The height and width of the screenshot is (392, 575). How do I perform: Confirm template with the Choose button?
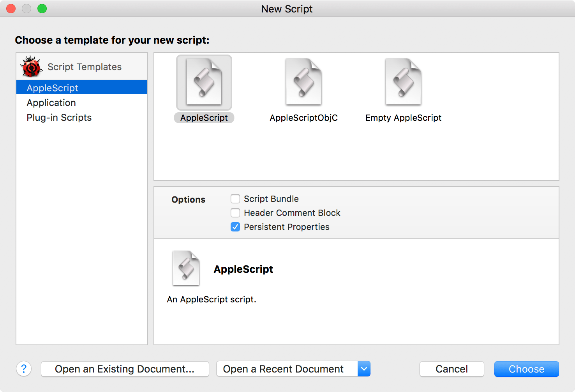point(527,369)
